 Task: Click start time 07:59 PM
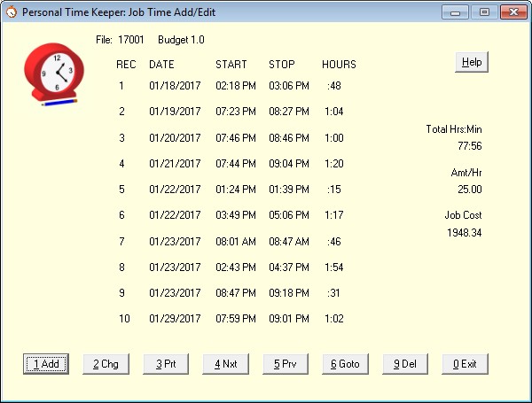236,319
